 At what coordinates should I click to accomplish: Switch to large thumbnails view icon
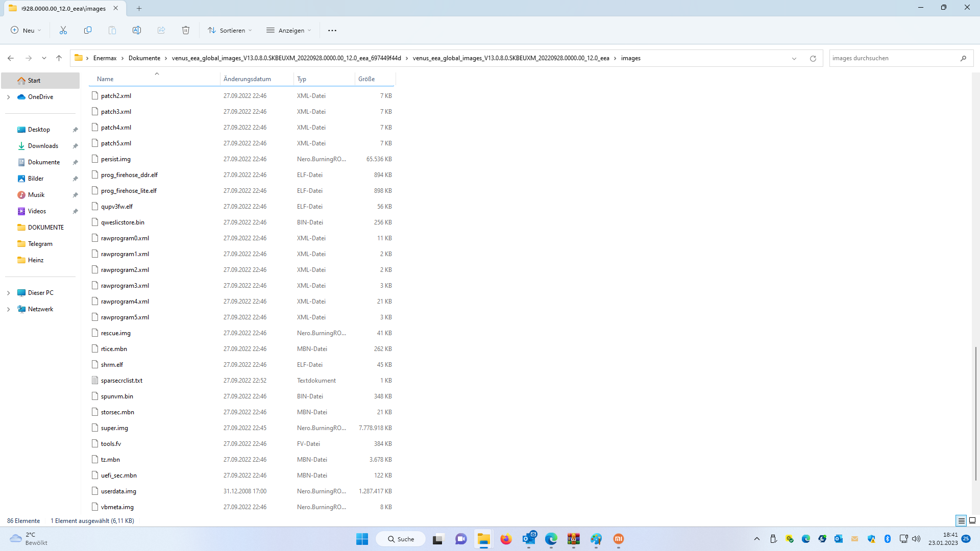coord(972,521)
